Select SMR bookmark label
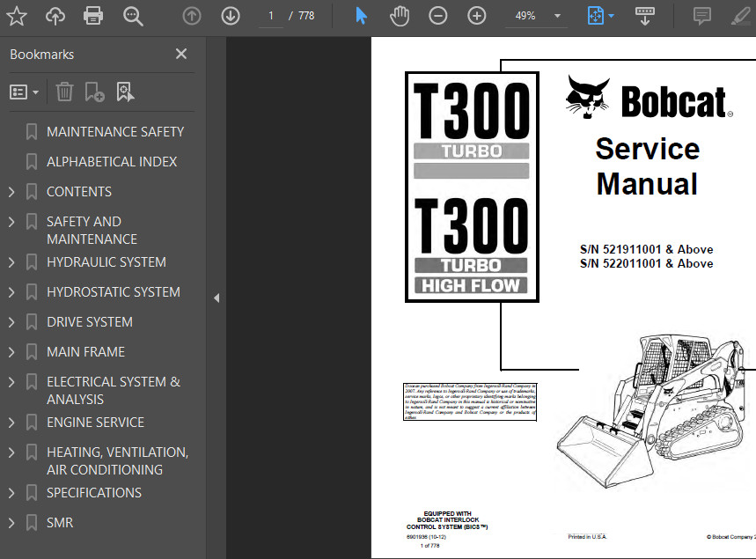756x559 pixels. click(x=60, y=522)
